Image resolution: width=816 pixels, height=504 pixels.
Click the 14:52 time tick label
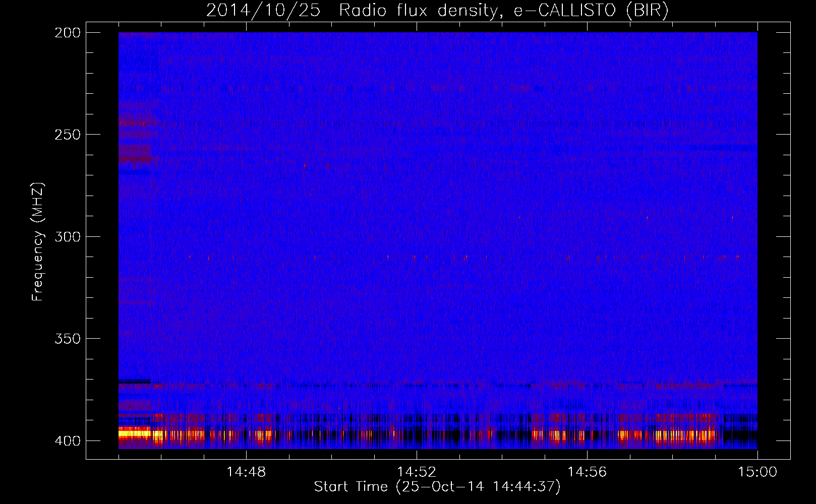pyautogui.click(x=417, y=472)
